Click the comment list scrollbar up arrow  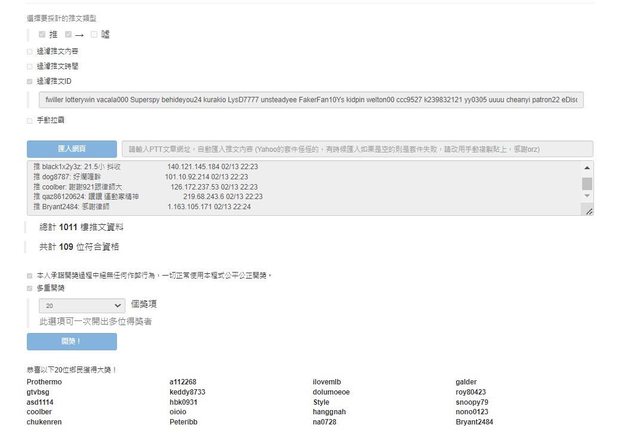pyautogui.click(x=587, y=170)
